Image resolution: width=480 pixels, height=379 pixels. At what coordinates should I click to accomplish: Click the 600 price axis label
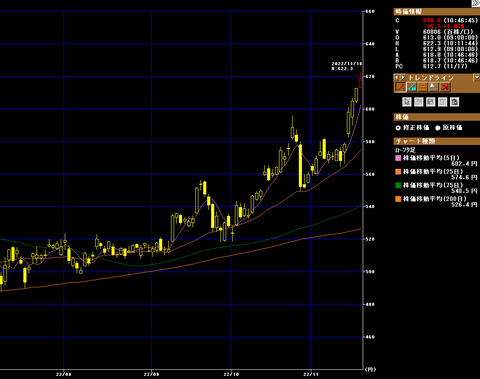[x=370, y=109]
